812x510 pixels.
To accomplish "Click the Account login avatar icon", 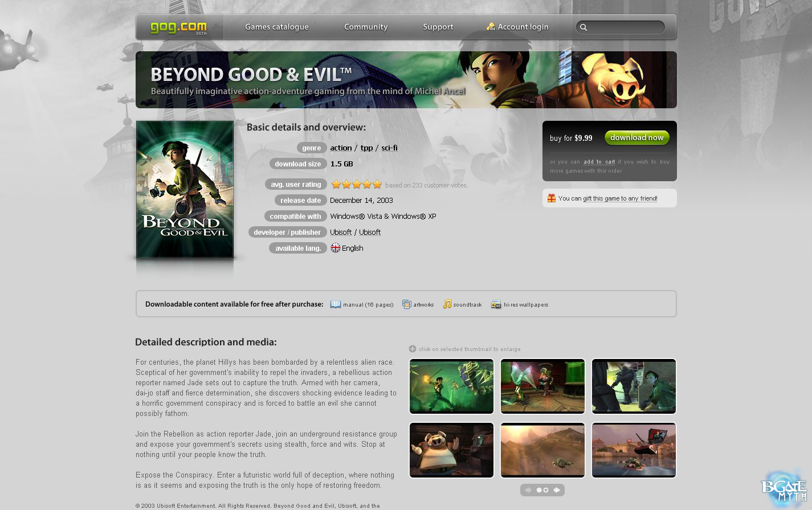I will coord(491,26).
